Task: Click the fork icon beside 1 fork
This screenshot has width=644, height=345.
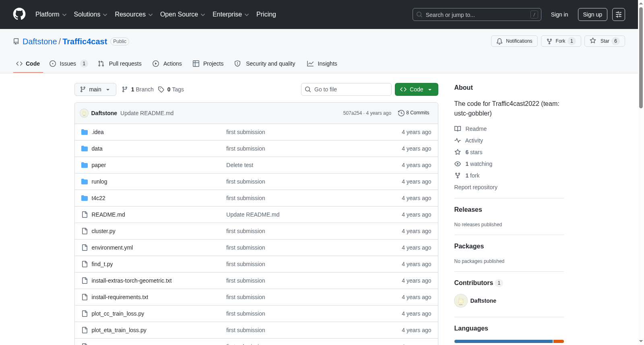Action: click(x=458, y=176)
